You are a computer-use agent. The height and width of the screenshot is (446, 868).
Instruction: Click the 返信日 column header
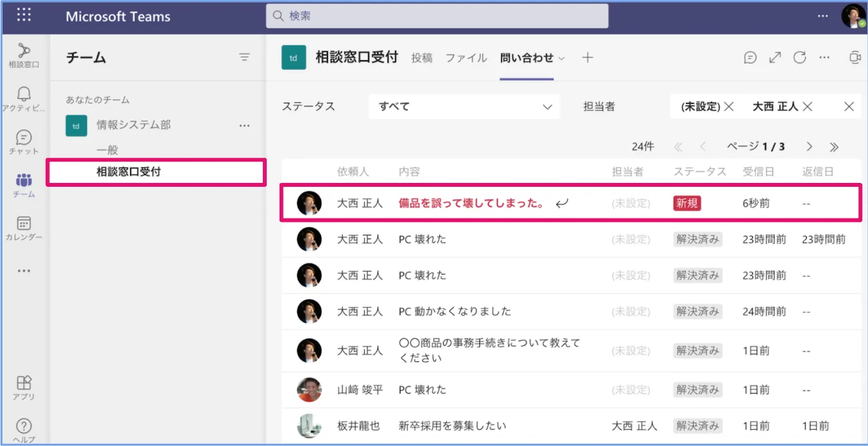(x=818, y=172)
